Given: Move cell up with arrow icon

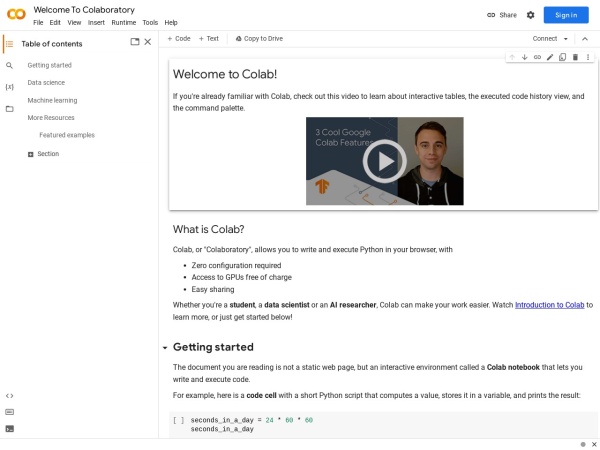Looking at the screenshot, I should click(x=512, y=57).
